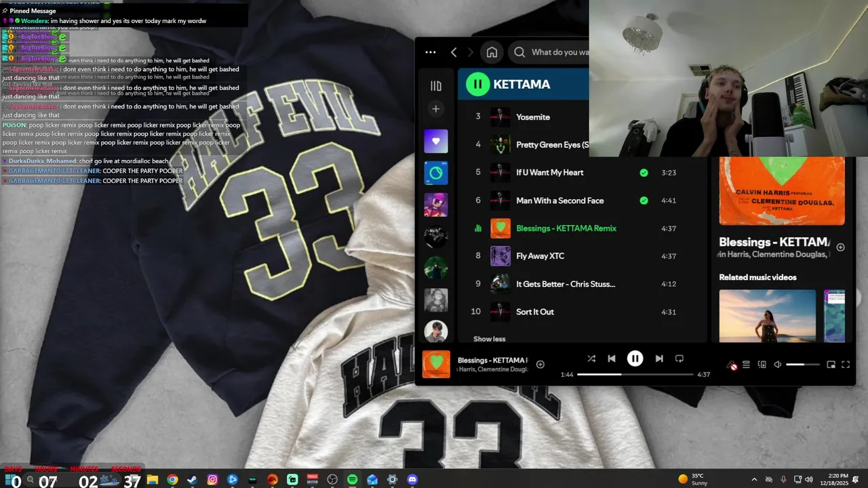868x488 pixels.
Task: Open the Fly Away XTC album art
Action: point(500,256)
